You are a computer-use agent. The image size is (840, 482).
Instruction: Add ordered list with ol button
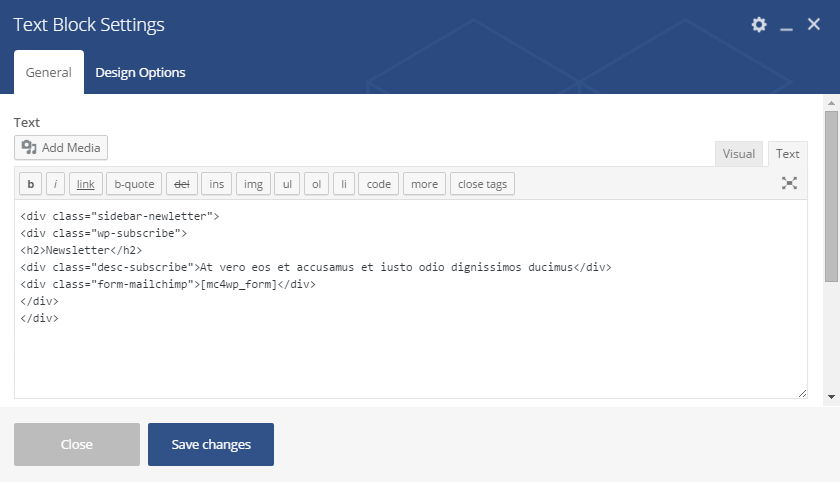[316, 184]
